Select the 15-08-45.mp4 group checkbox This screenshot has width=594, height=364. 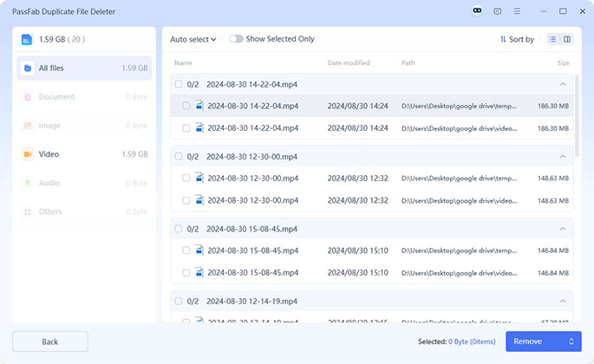(x=179, y=229)
